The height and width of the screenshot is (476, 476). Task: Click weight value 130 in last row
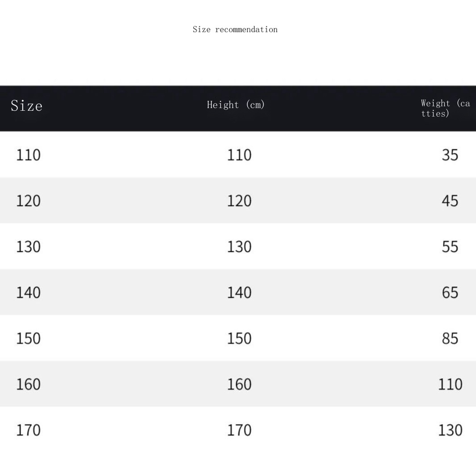click(450, 430)
